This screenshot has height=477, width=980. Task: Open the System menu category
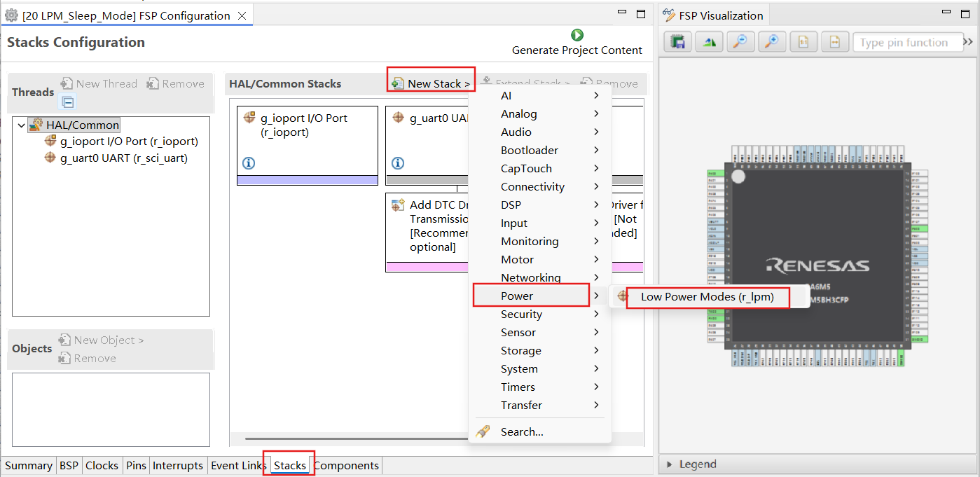click(539, 368)
